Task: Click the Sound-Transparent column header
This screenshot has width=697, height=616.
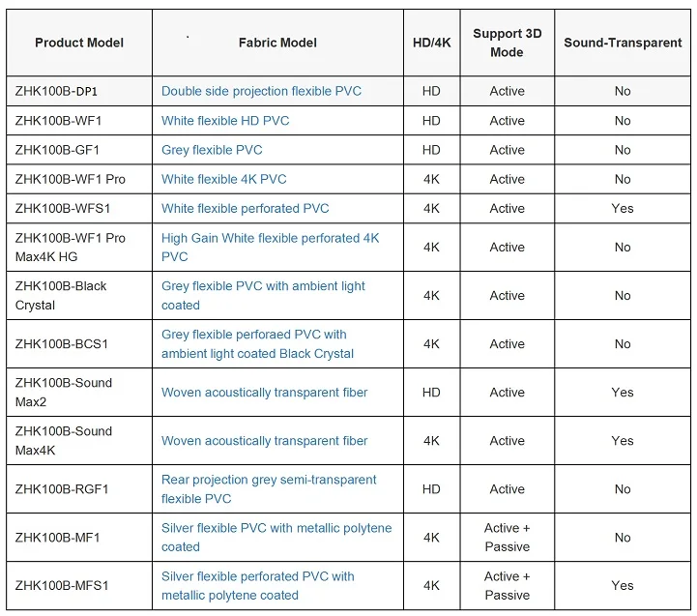Action: [x=623, y=43]
